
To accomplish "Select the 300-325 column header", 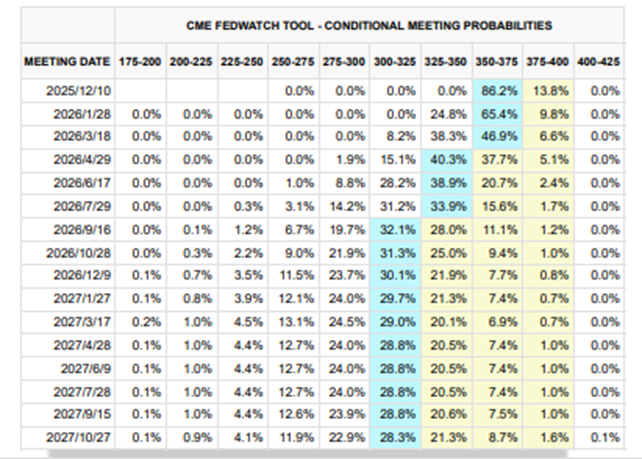I will (x=391, y=61).
